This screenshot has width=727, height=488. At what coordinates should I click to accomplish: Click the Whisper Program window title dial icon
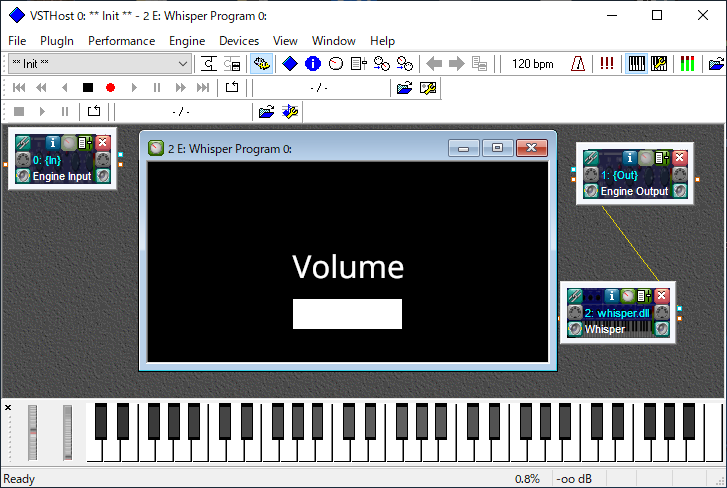(156, 148)
